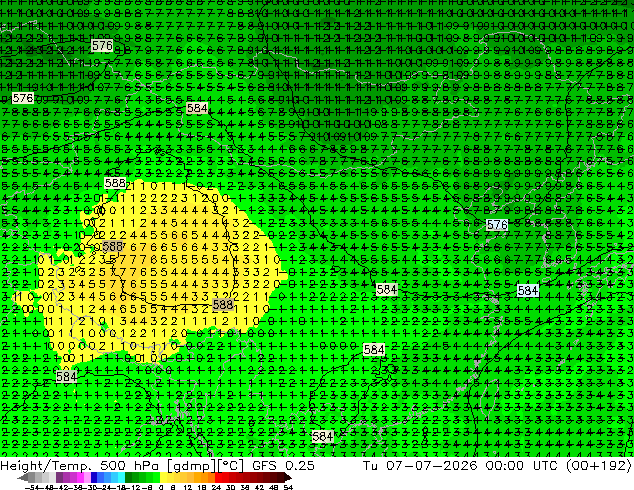Click the '-12' legend value
634x490 pixels.
click(x=133, y=487)
